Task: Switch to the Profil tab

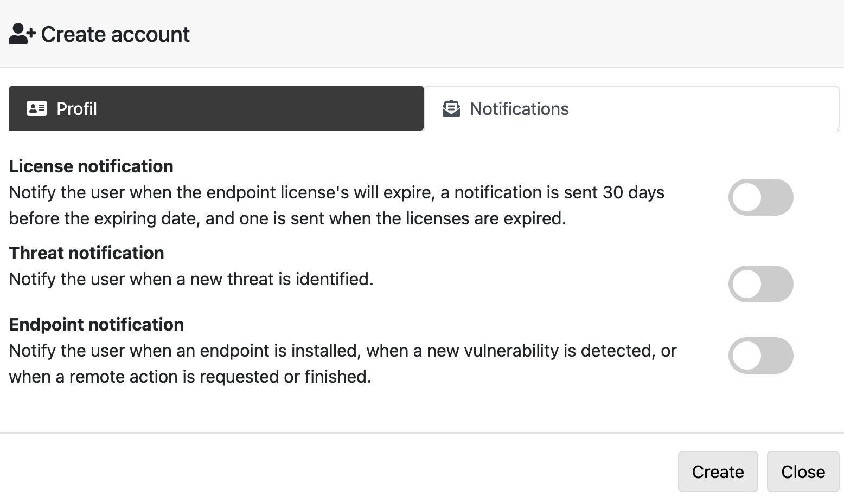Action: (216, 108)
